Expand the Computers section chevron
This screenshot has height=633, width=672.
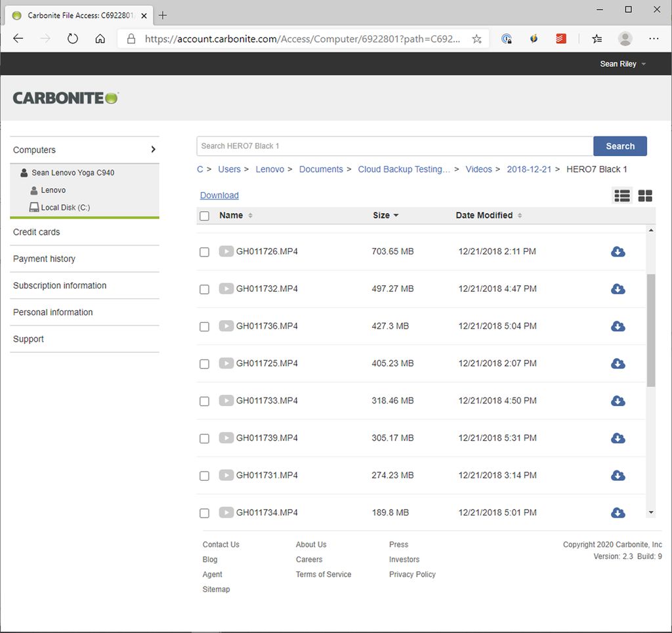point(152,149)
